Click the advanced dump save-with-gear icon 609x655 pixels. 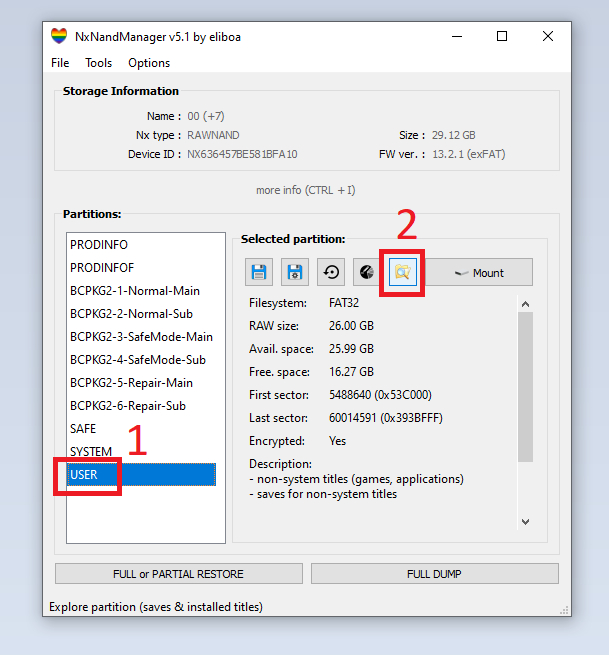click(x=295, y=272)
